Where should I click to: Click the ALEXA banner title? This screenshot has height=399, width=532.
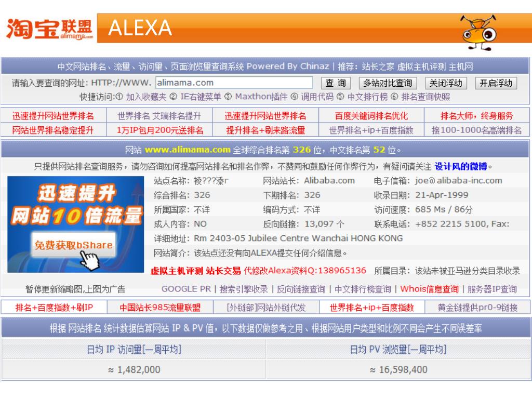(140, 28)
